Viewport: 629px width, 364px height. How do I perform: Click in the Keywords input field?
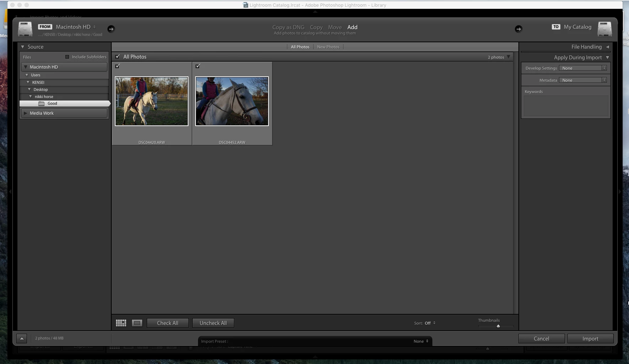566,106
